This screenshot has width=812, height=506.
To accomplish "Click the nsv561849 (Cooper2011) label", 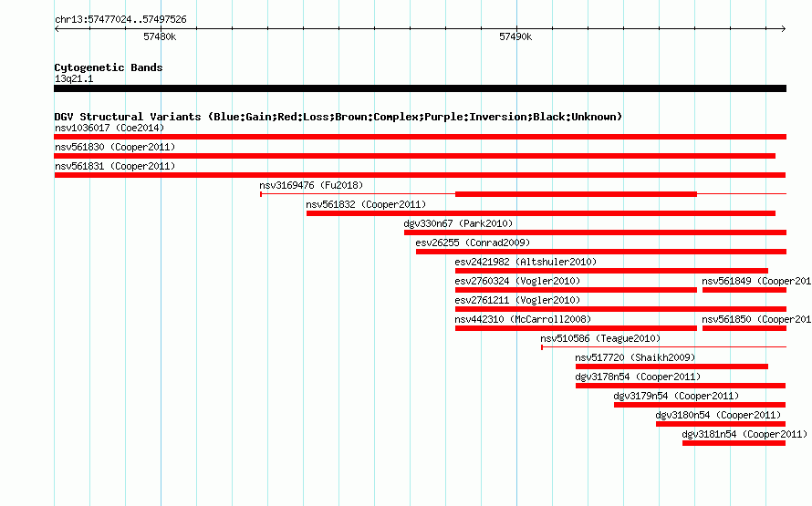I will coord(756,281).
